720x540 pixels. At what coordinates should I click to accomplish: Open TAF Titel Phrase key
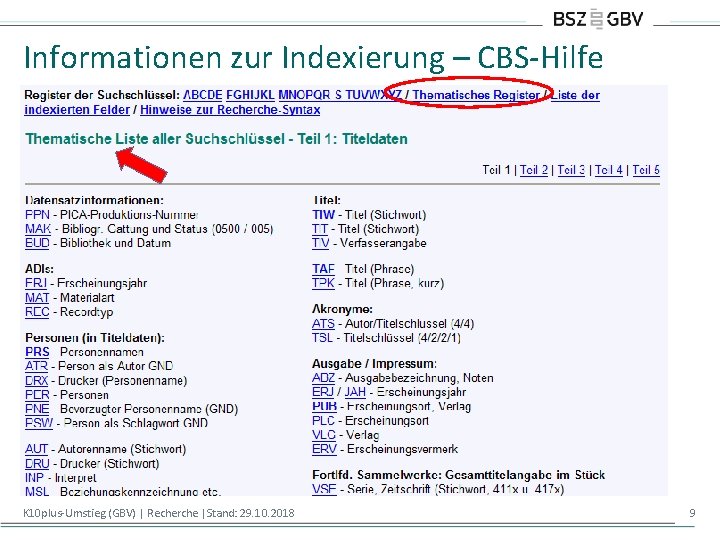pos(323,269)
